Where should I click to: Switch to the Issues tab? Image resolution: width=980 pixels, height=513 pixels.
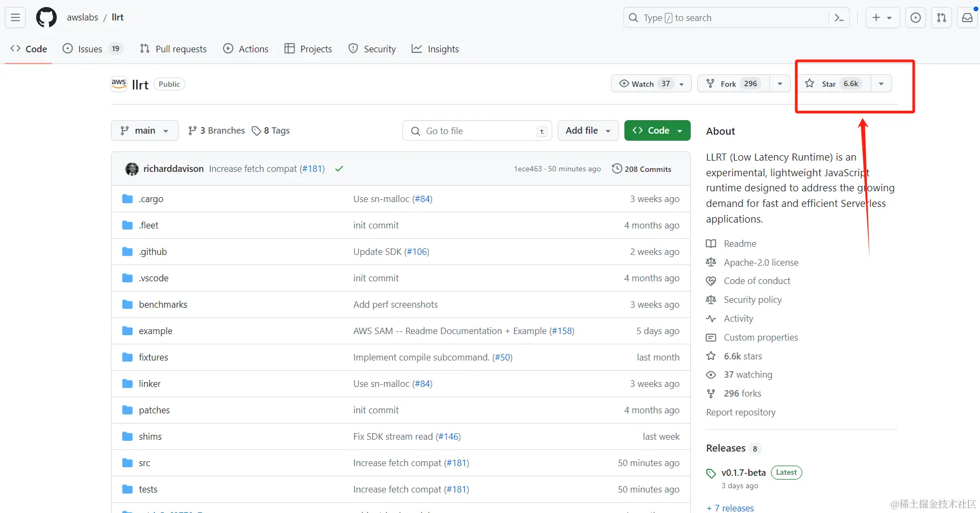coord(93,49)
